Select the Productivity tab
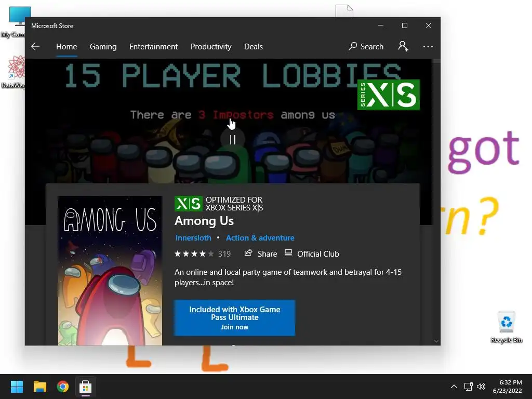The height and width of the screenshot is (399, 532). [x=211, y=46]
